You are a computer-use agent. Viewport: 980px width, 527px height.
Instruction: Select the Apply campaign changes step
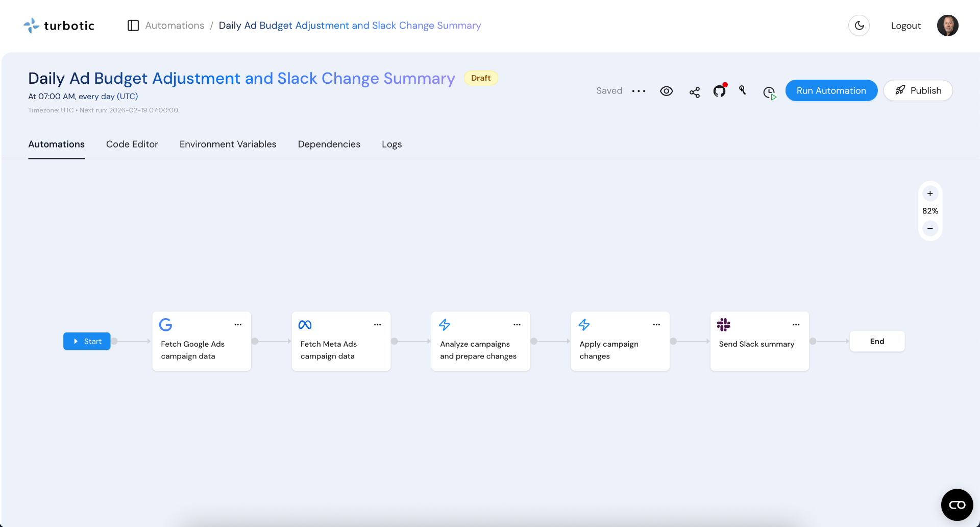coord(620,341)
